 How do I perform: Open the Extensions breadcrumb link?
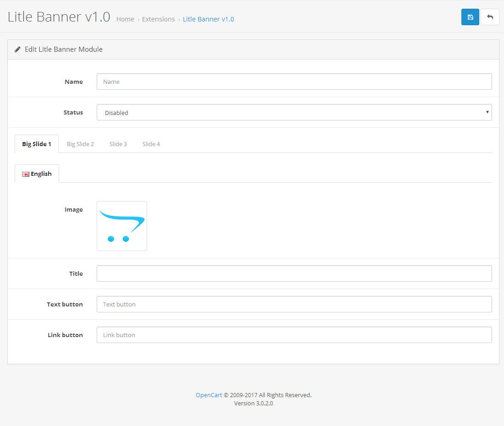[x=159, y=19]
